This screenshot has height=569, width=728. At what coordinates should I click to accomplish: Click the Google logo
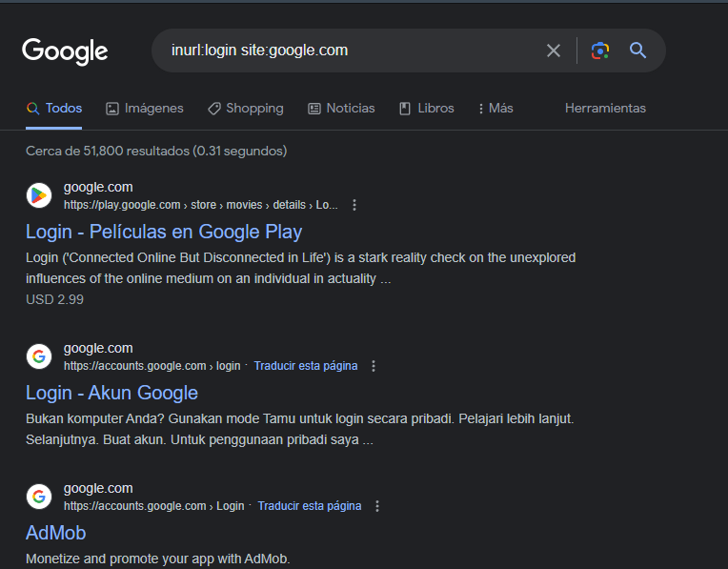pos(65,51)
